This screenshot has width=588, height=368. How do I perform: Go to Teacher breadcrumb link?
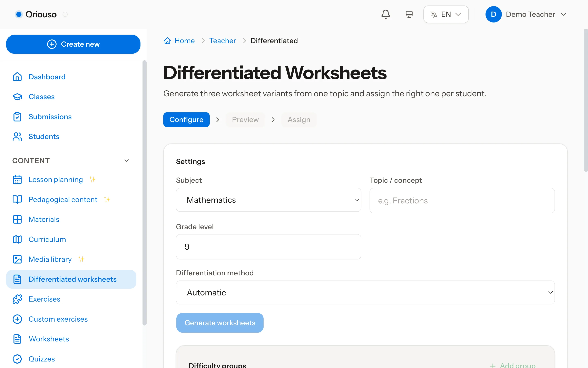click(x=223, y=41)
